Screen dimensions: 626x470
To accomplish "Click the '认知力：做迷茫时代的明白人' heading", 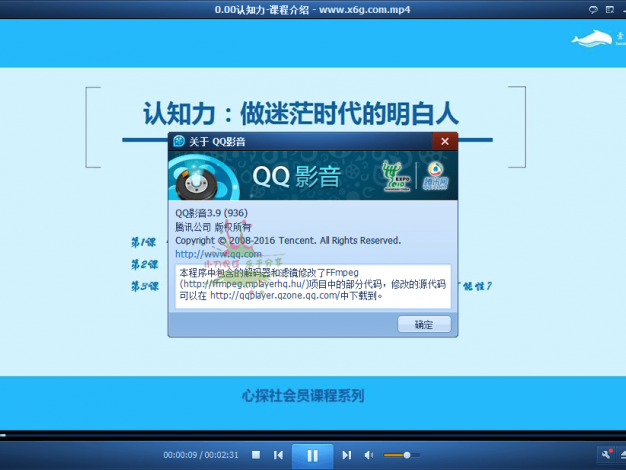I will pyautogui.click(x=301, y=113).
